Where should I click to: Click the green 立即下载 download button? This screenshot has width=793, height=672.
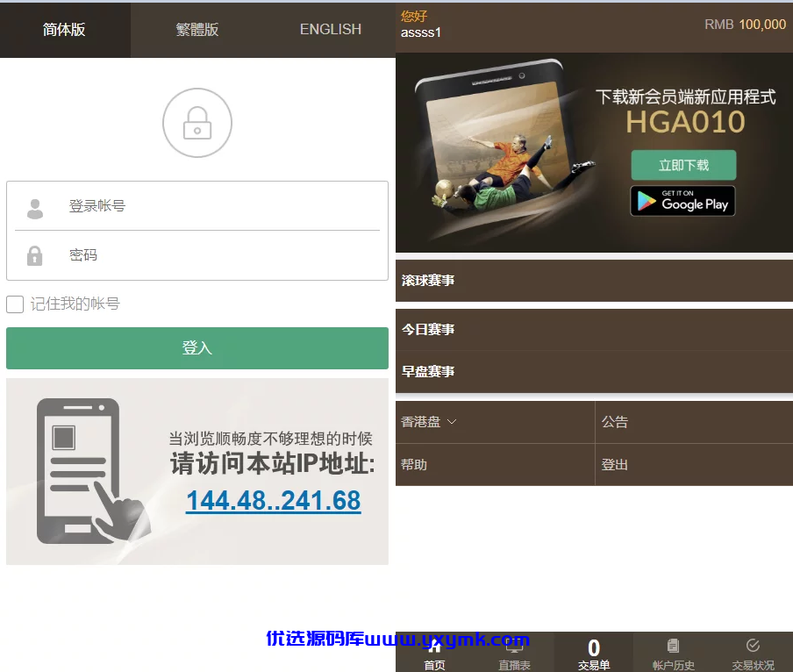683,165
